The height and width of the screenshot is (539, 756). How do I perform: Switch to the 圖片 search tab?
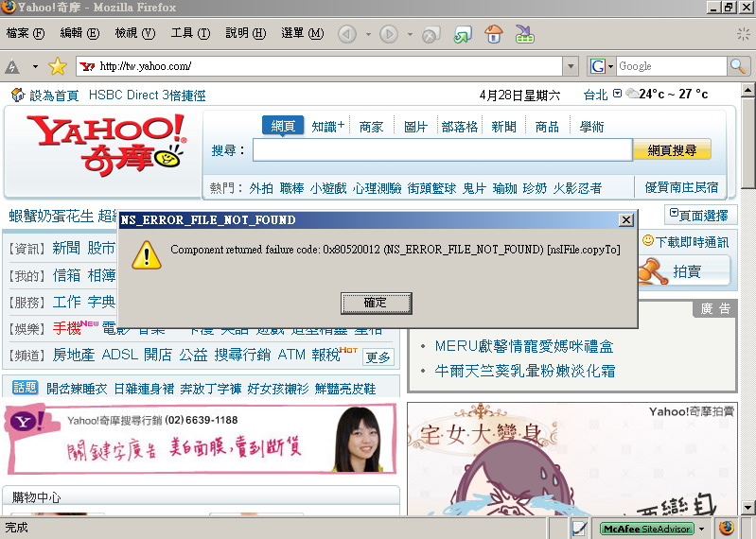click(415, 127)
